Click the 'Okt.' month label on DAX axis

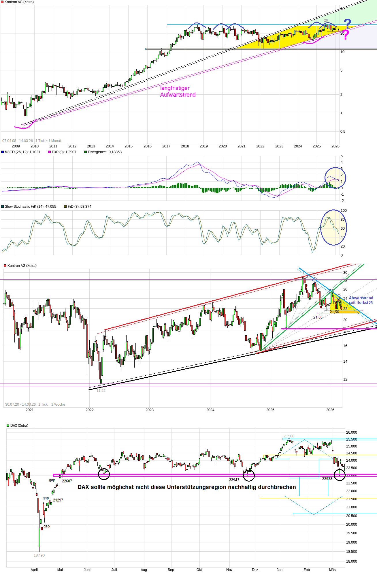[x=199, y=570]
